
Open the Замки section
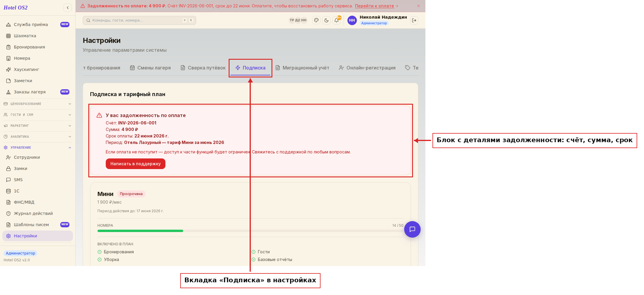(x=38, y=168)
